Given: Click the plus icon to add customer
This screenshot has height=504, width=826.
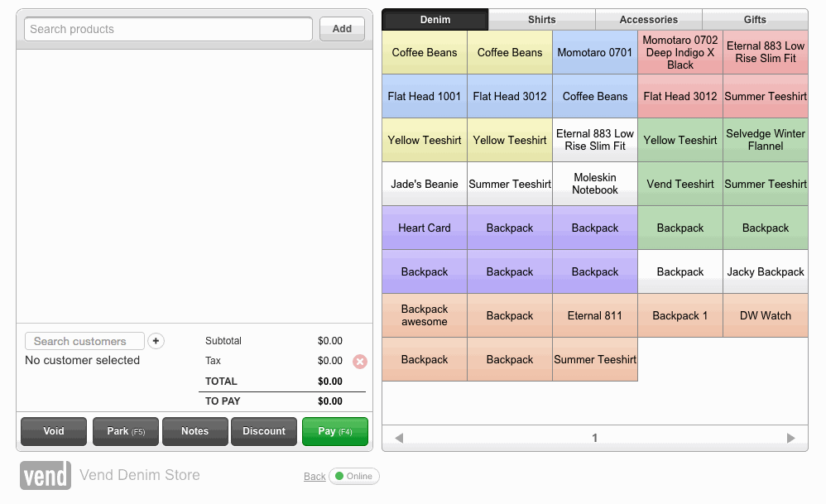Looking at the screenshot, I should coord(156,341).
